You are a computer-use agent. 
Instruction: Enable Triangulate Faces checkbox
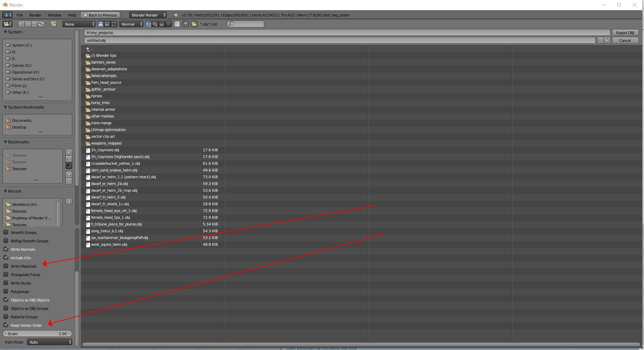point(6,274)
